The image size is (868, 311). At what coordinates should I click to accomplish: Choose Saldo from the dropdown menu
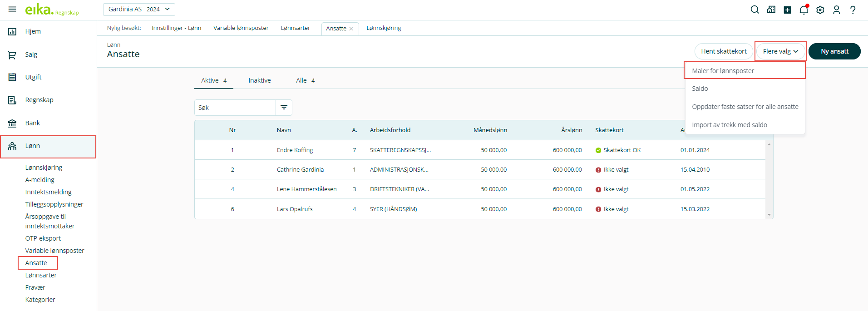coord(700,89)
